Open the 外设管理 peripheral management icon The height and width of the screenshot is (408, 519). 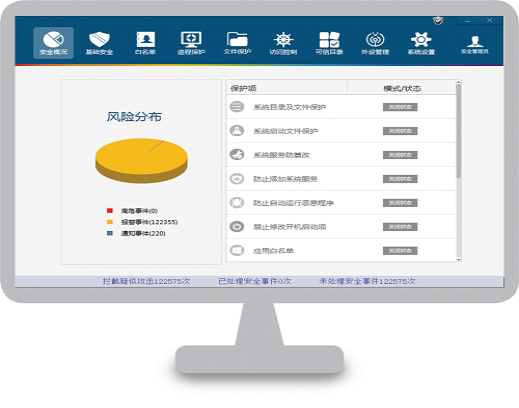[375, 43]
